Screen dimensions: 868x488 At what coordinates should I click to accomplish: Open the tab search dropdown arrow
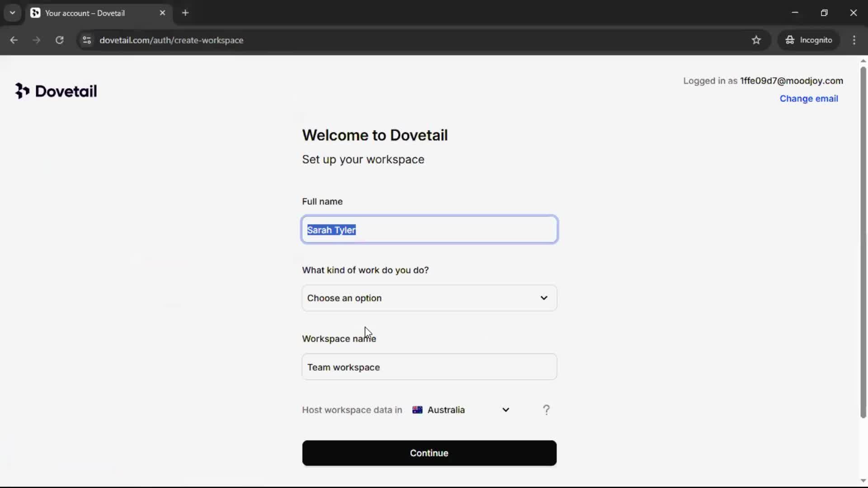tap(12, 13)
